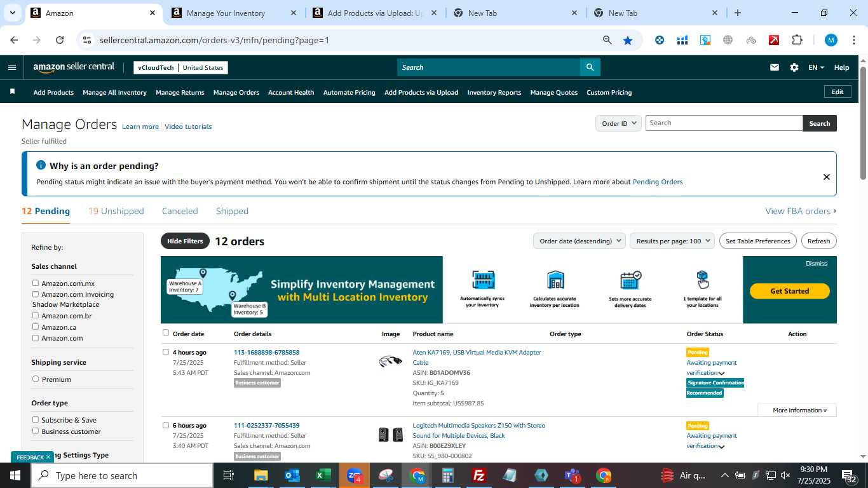Screen dimensions: 868x488
Task: Open File Explorer from the taskbar
Action: tap(261, 475)
